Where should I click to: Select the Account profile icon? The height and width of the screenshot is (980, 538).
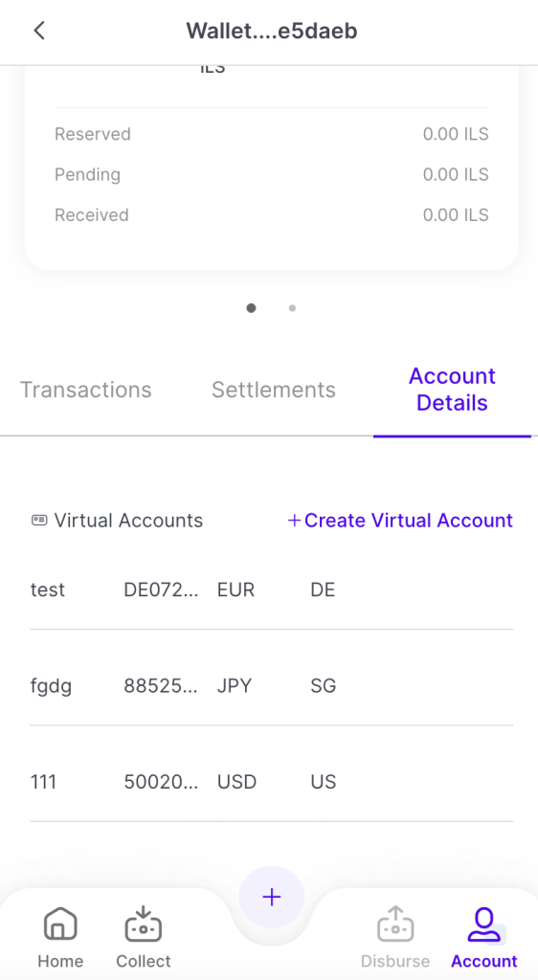pos(484,924)
